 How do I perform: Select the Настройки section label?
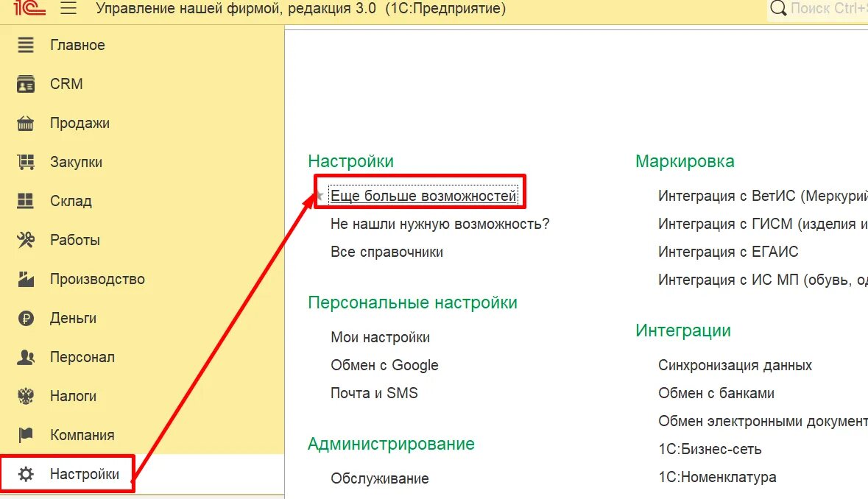point(85,474)
